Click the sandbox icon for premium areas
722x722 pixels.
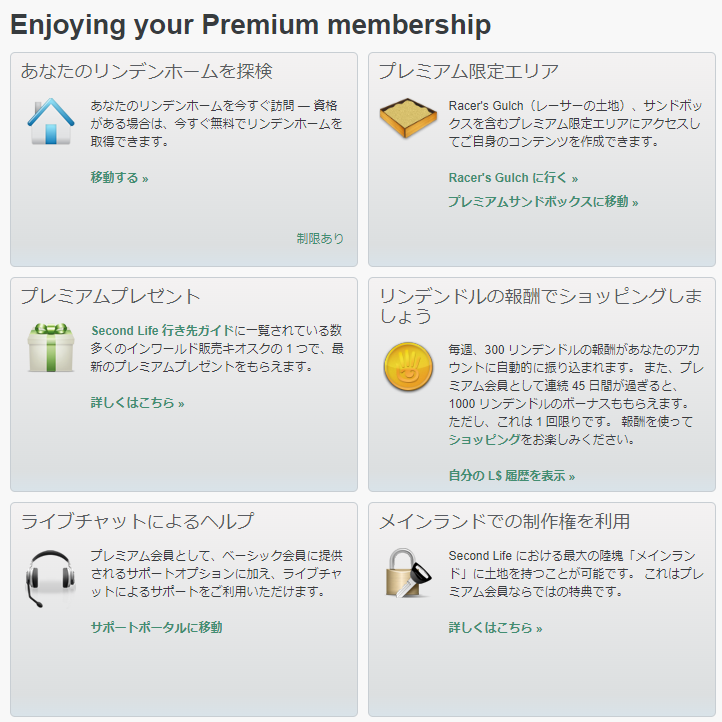coord(408,120)
